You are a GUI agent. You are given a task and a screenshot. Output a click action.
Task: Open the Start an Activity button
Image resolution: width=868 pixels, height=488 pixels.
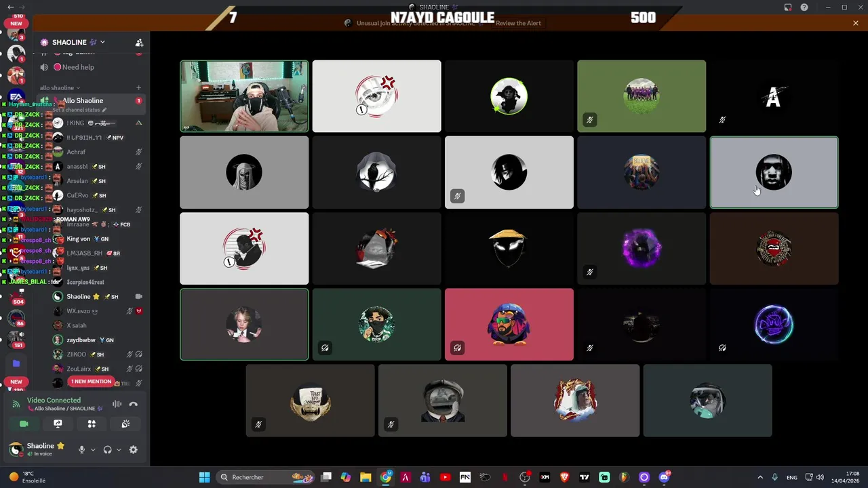(x=92, y=424)
